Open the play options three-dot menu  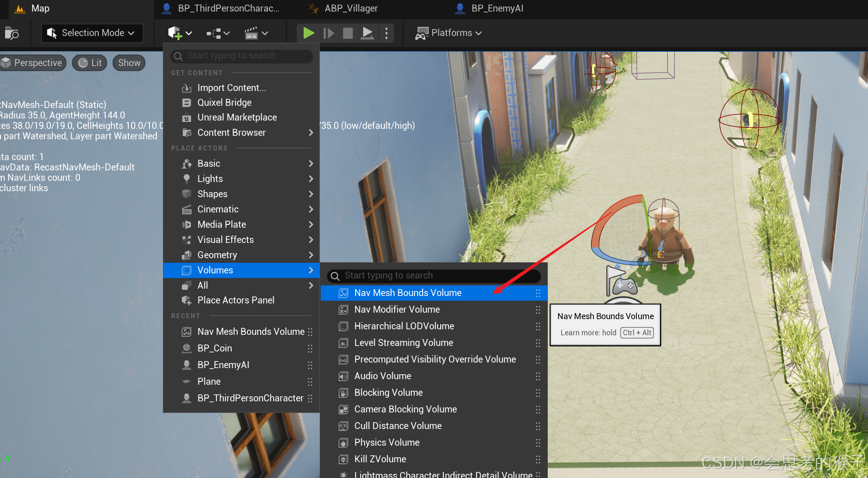(x=386, y=33)
